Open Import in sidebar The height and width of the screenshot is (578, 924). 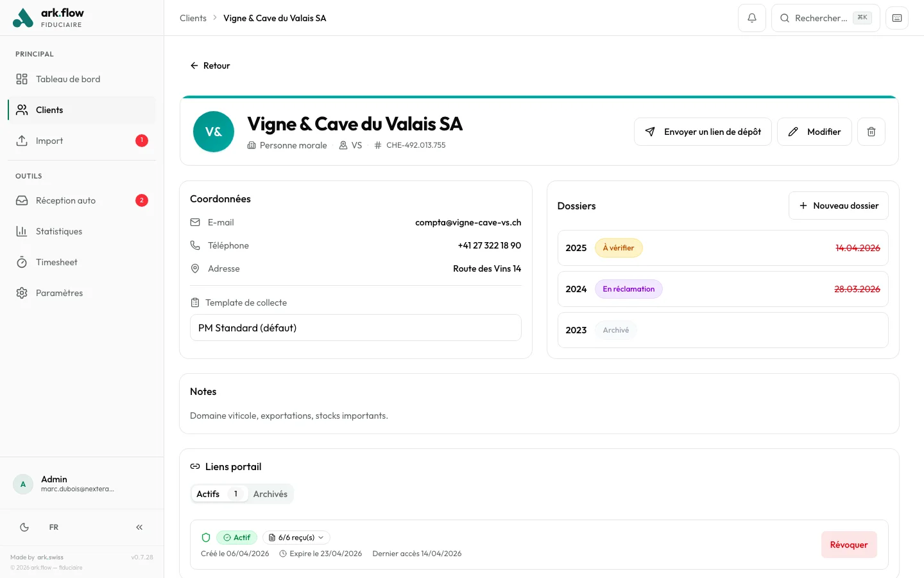point(49,141)
